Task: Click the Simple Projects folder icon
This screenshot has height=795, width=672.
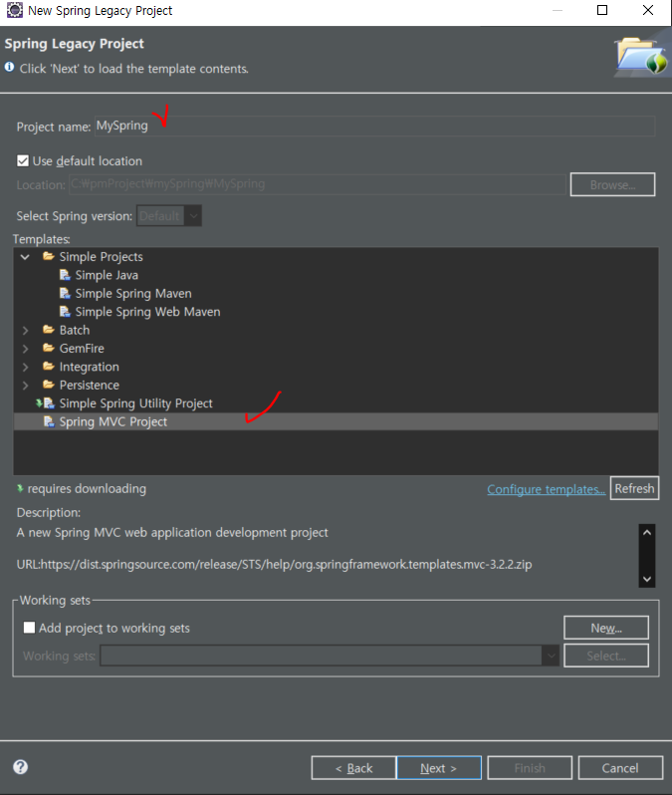Action: point(49,257)
